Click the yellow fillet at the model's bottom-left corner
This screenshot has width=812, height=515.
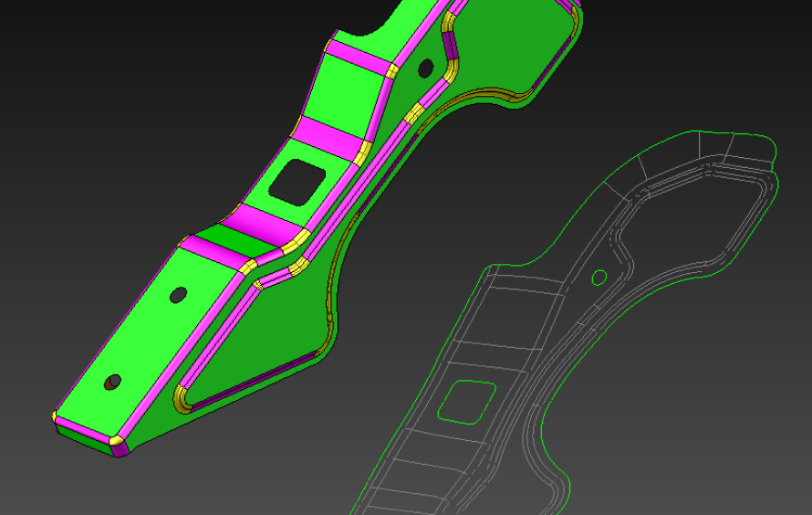57,417
